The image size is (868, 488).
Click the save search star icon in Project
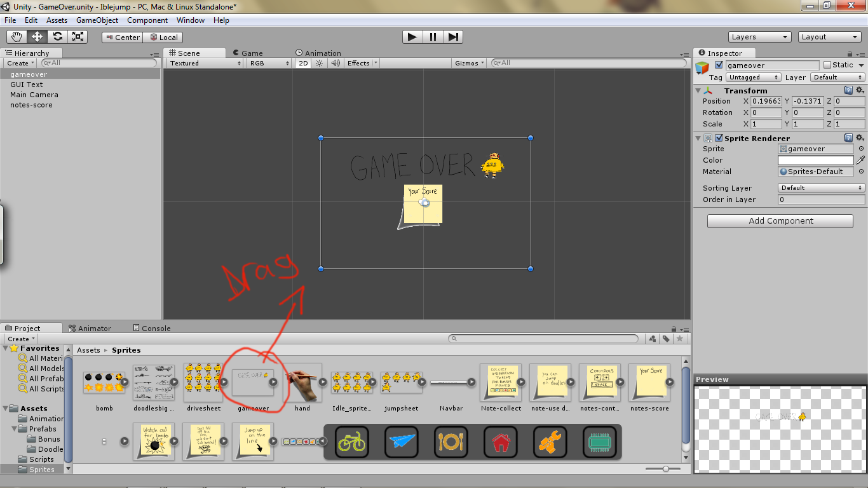click(x=680, y=339)
